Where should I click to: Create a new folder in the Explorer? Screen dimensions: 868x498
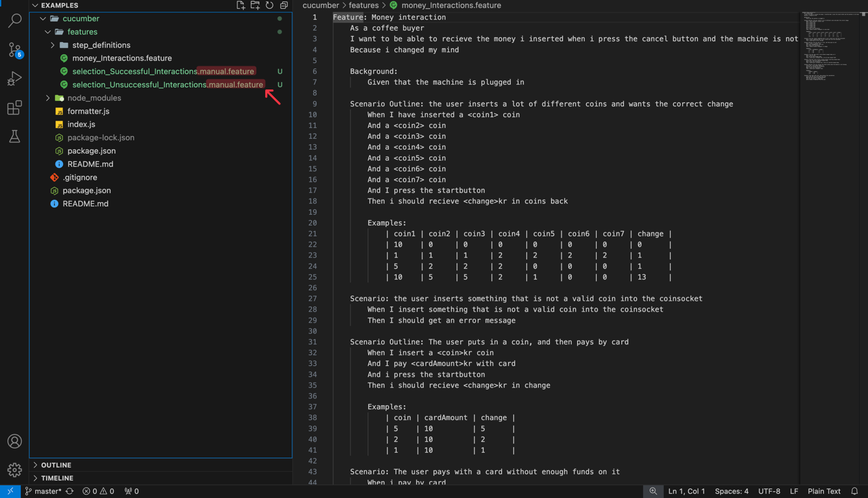(x=254, y=5)
